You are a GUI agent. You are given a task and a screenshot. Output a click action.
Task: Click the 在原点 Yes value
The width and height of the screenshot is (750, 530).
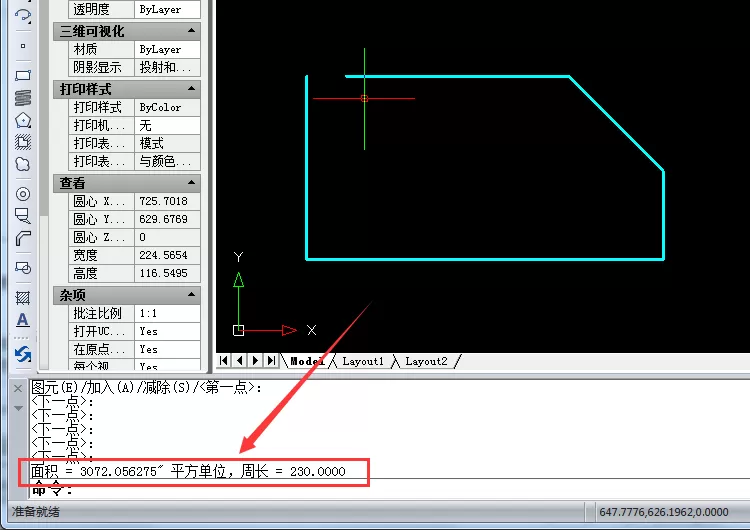point(167,349)
